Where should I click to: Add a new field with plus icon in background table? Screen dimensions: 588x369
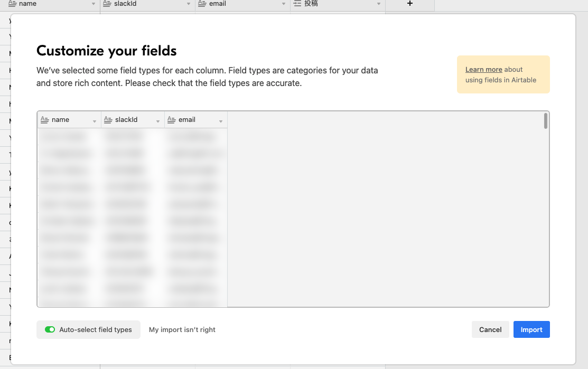click(410, 3)
